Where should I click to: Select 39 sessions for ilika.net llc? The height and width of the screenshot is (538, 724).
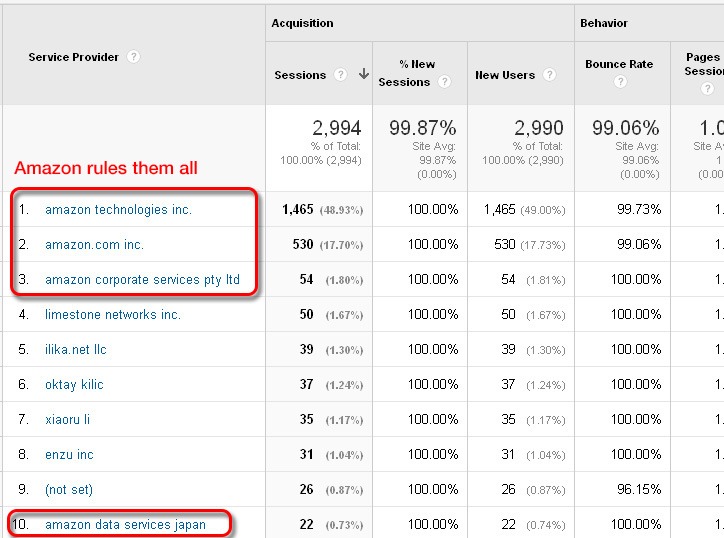point(307,350)
